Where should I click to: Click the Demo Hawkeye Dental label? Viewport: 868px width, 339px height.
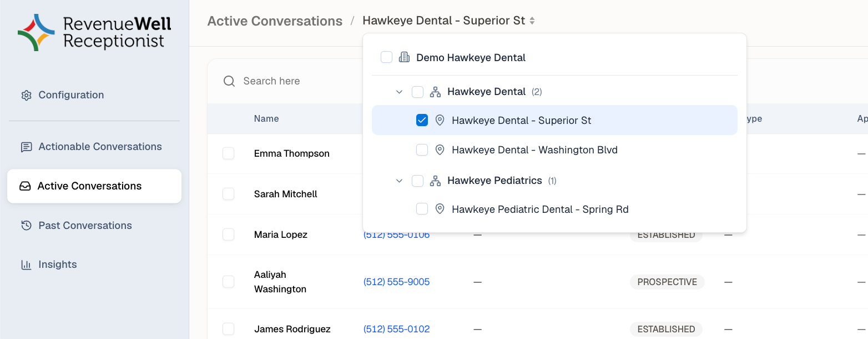point(471,57)
